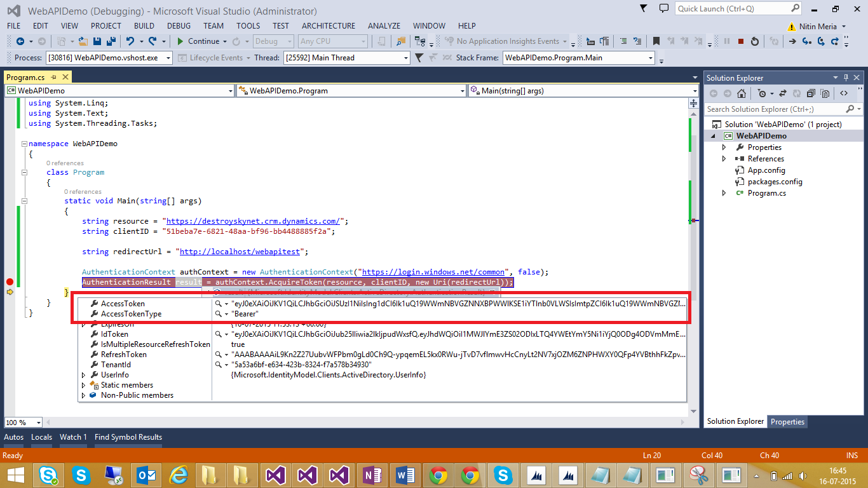Image resolution: width=868 pixels, height=488 pixels.
Task: Switch to the Autos tab
Action: tap(14, 437)
